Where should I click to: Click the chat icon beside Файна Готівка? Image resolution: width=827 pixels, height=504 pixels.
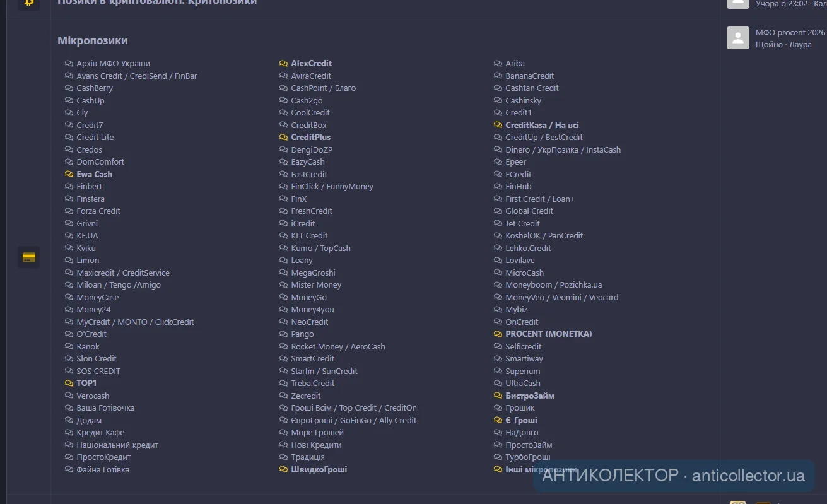(x=69, y=470)
